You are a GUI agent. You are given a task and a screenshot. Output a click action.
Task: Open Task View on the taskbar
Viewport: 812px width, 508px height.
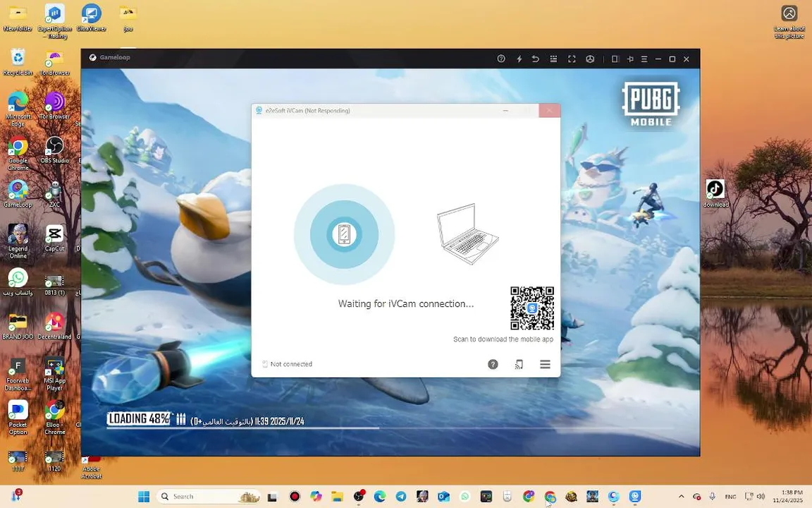[272, 497]
